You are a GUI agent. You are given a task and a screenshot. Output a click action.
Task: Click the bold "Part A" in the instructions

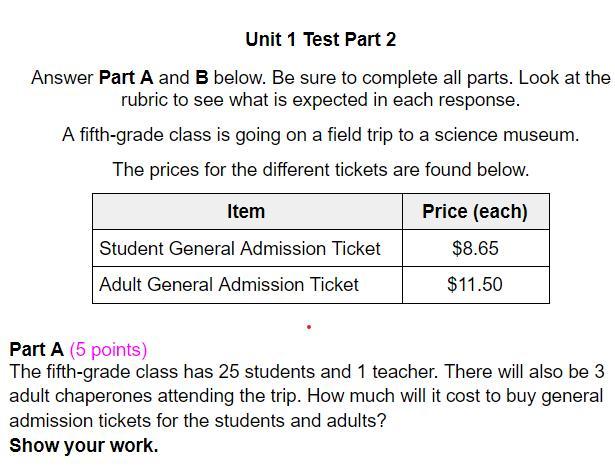coord(126,78)
